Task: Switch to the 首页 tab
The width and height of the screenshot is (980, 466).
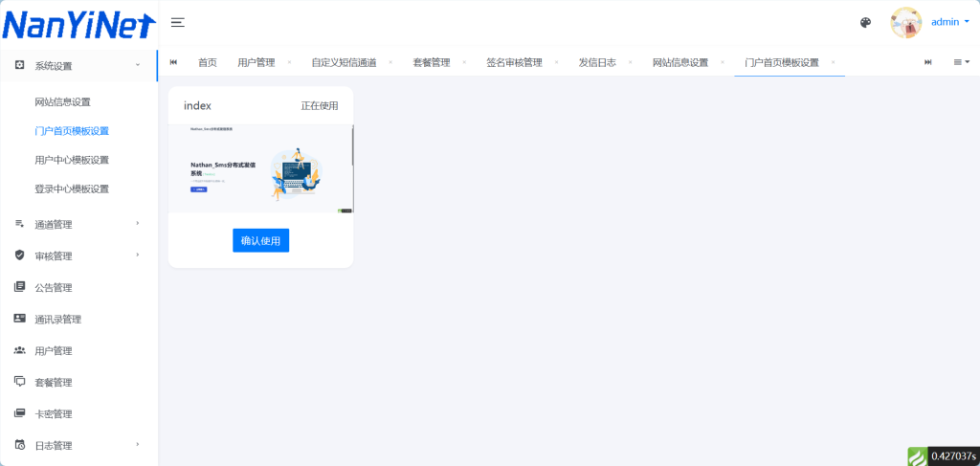Action: [x=208, y=62]
